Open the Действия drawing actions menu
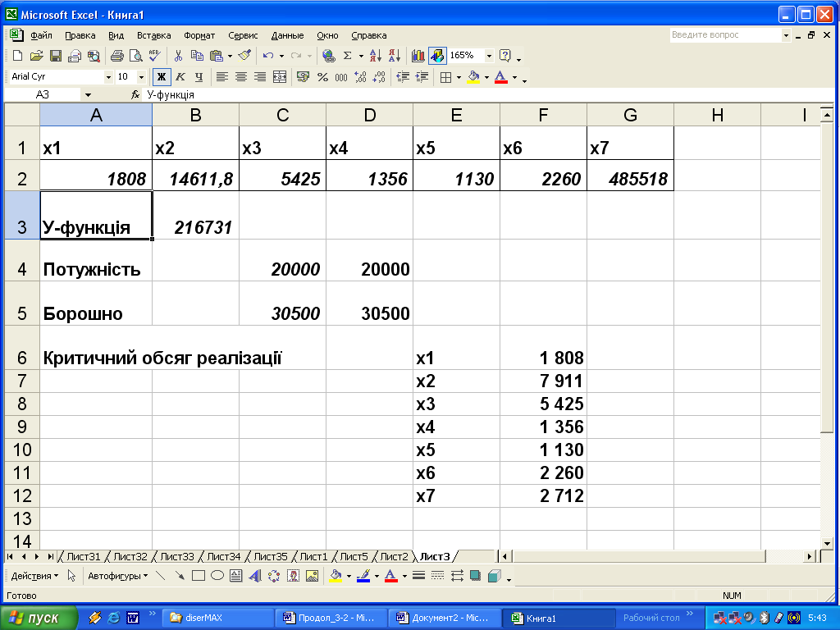Screen dimensions: 840x630 pos(34,576)
